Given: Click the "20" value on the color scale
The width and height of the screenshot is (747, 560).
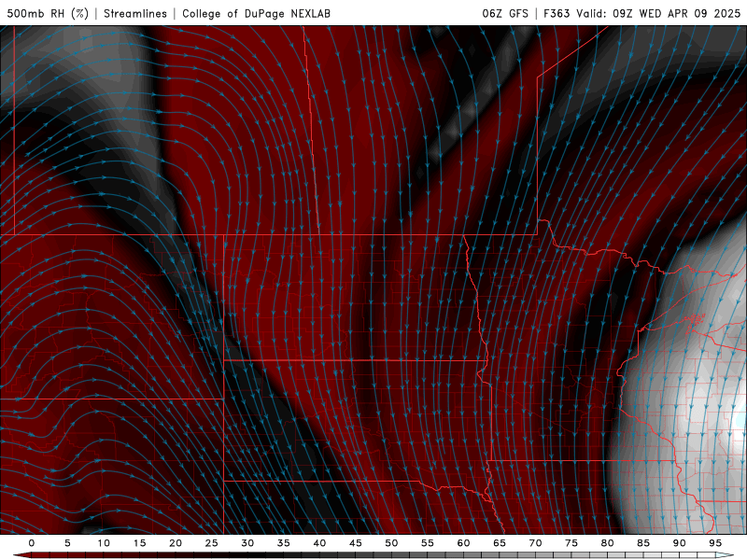Looking at the screenshot, I should tap(176, 543).
